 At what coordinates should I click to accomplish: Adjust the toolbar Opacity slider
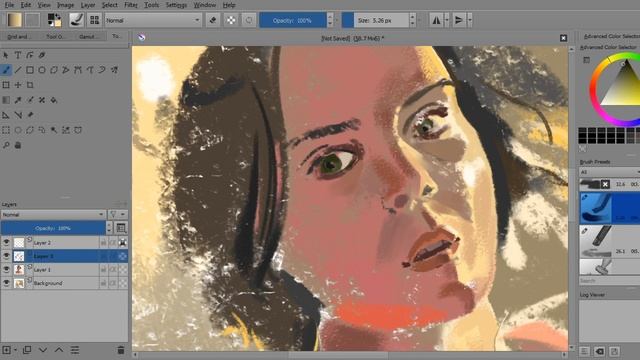point(292,20)
